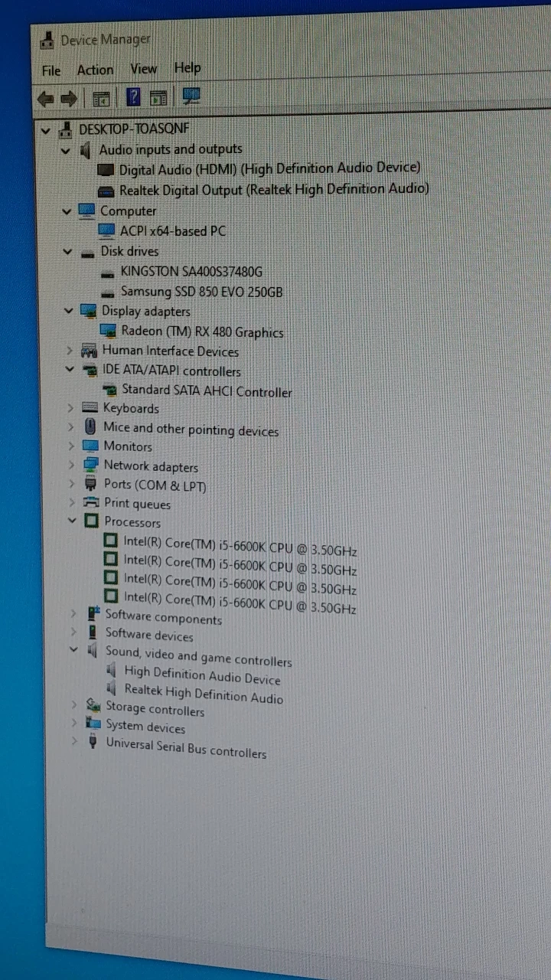Open the Action menu
551x980 pixels.
point(95,70)
